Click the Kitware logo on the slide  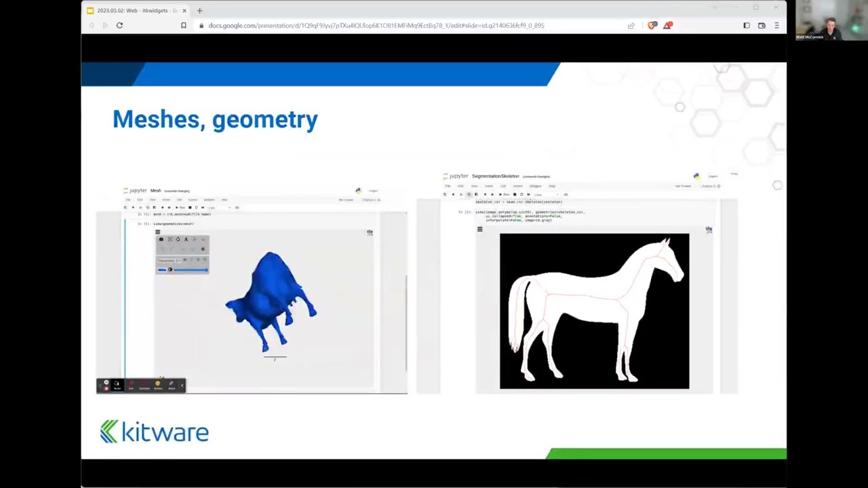154,431
